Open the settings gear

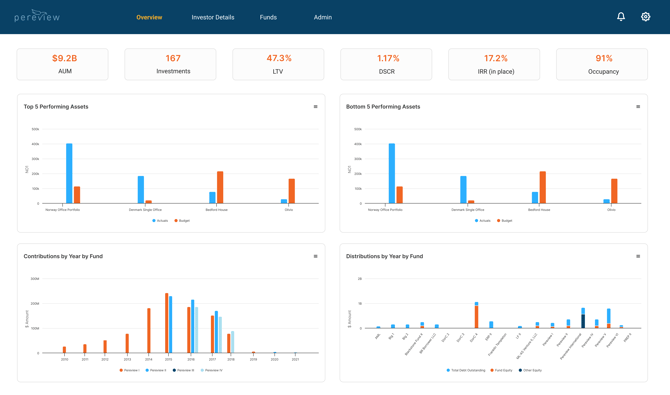coord(645,17)
